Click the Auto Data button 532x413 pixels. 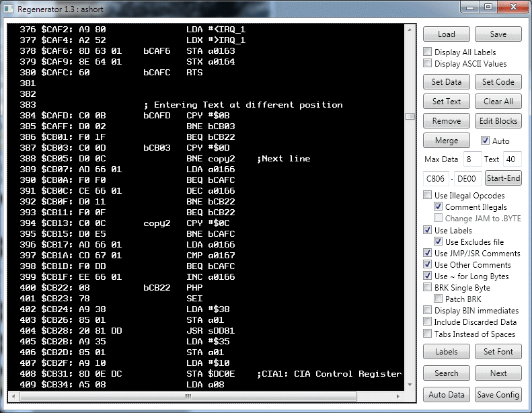coord(446,394)
